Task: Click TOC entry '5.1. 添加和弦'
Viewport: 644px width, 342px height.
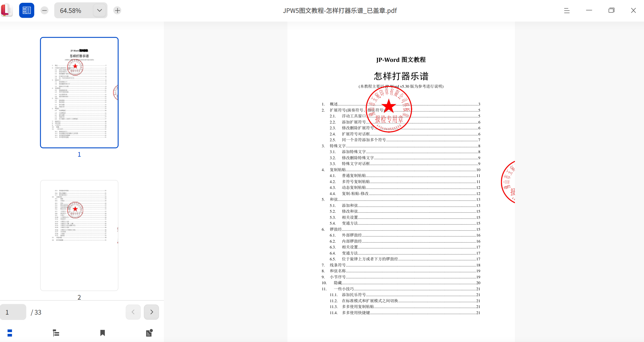Action: 405,206
